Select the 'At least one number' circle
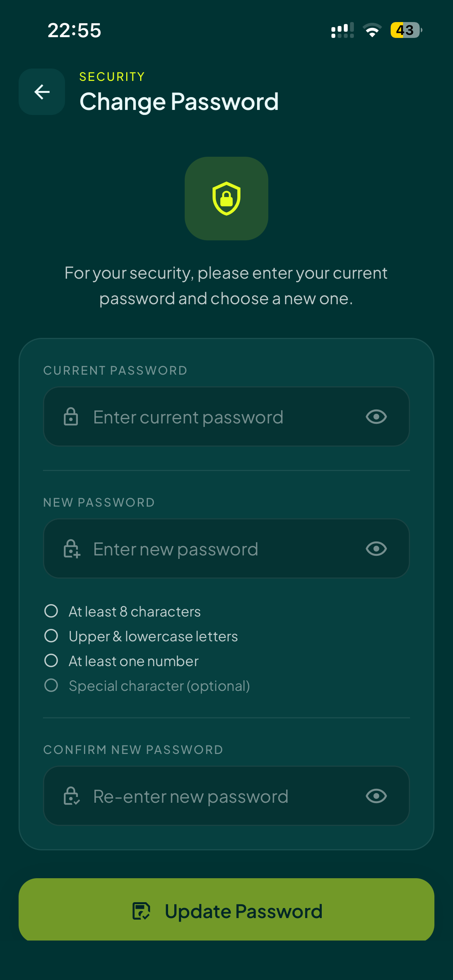 51,661
